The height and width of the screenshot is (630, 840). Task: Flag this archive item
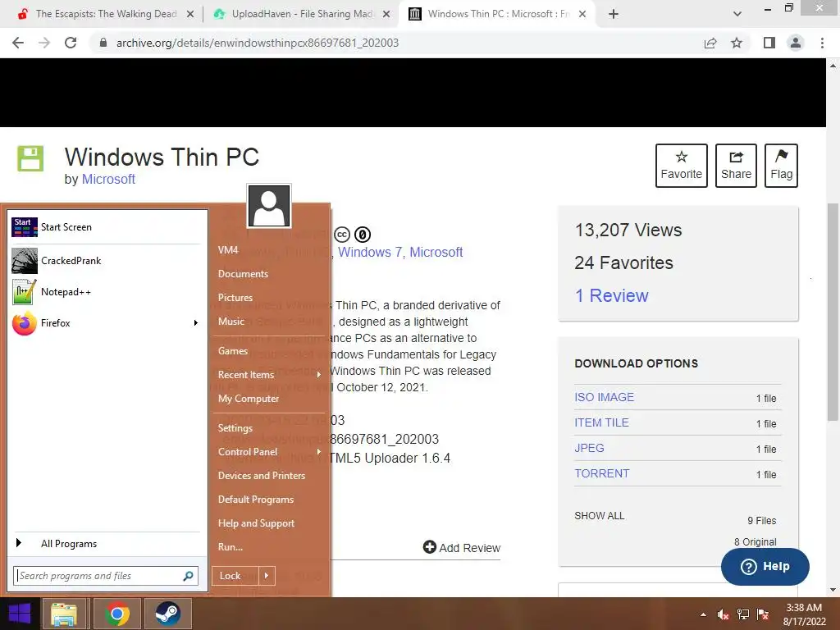point(781,166)
